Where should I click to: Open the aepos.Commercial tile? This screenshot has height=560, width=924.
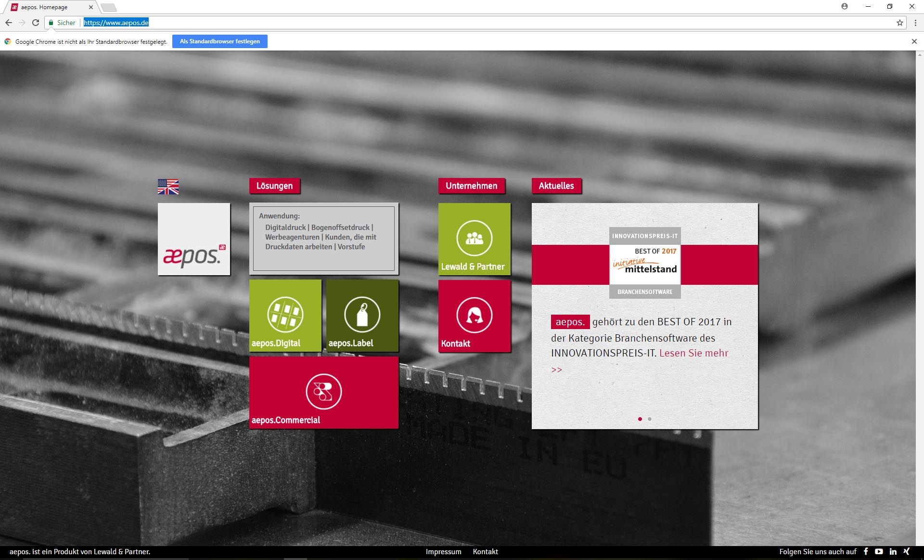324,393
